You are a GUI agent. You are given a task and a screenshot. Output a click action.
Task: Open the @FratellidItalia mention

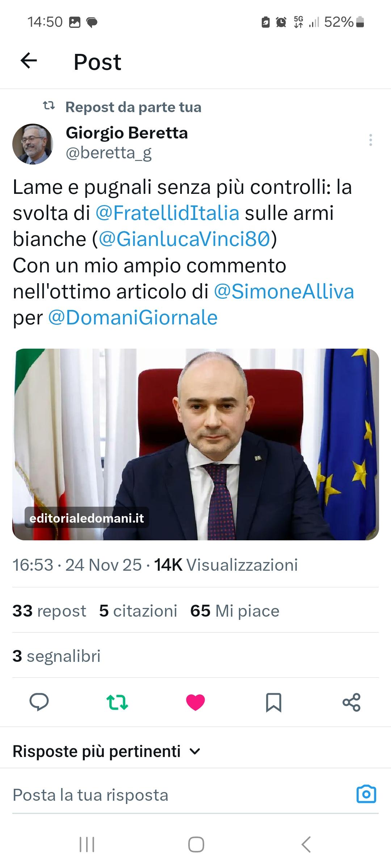pos(167,213)
